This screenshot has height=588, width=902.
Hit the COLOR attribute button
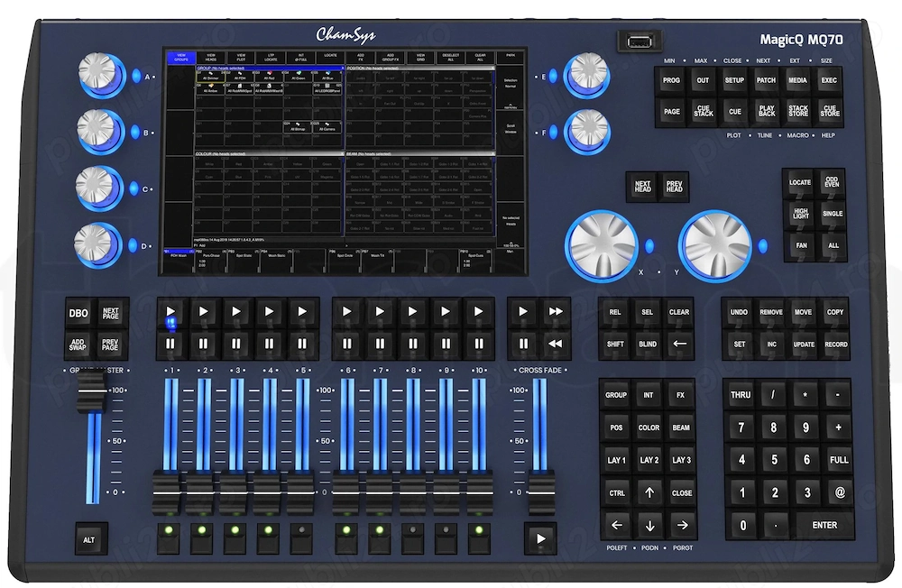(649, 427)
